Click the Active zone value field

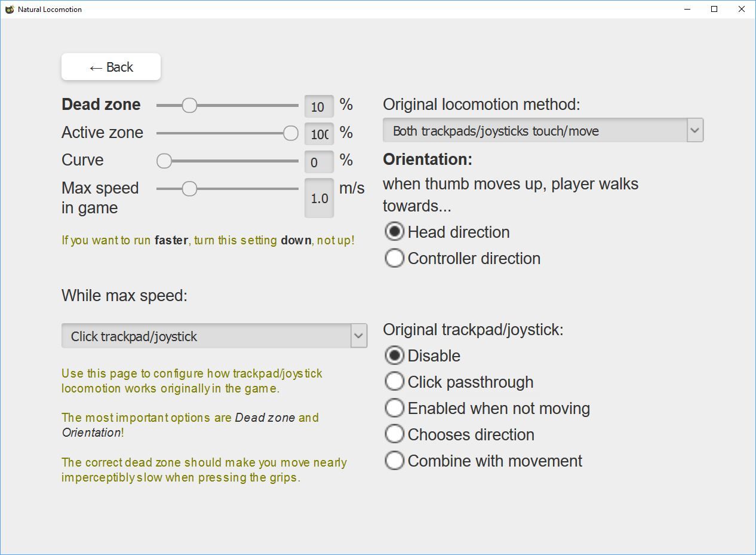click(x=319, y=134)
